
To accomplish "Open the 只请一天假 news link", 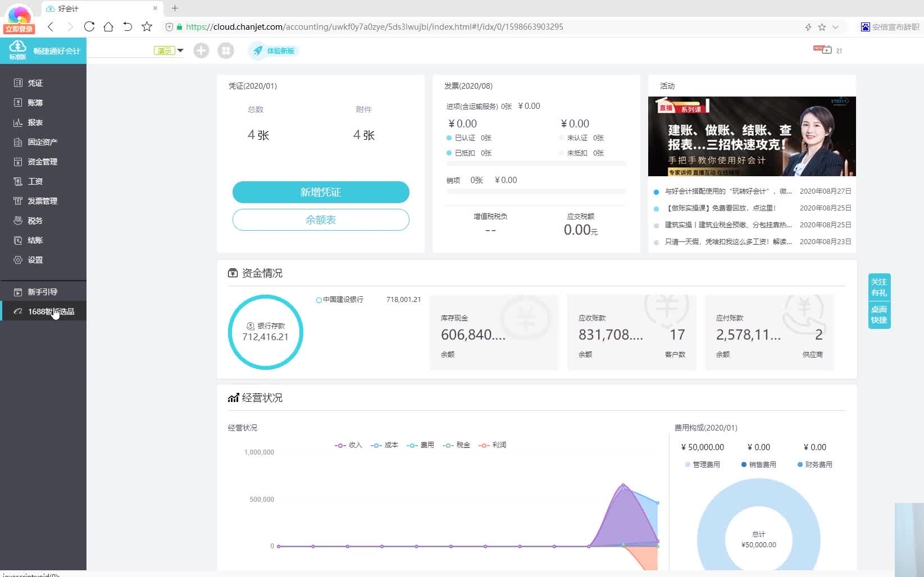I will coord(728,242).
